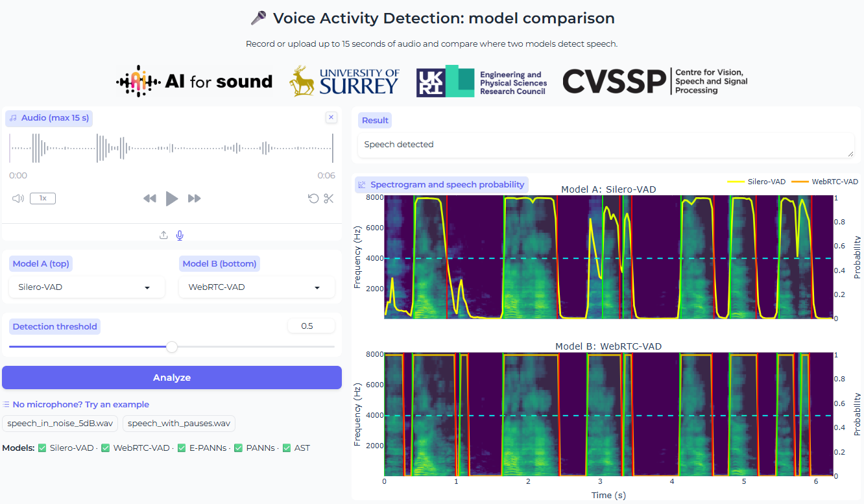Clear the loaded audio with the X button
The width and height of the screenshot is (864, 504).
[x=331, y=117]
